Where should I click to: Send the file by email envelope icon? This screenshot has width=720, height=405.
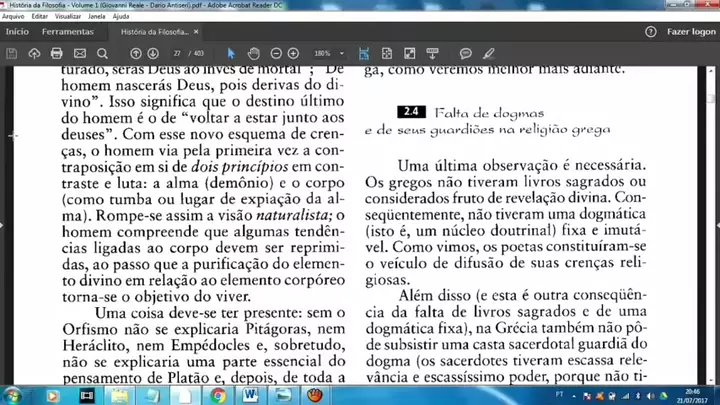click(x=79, y=53)
